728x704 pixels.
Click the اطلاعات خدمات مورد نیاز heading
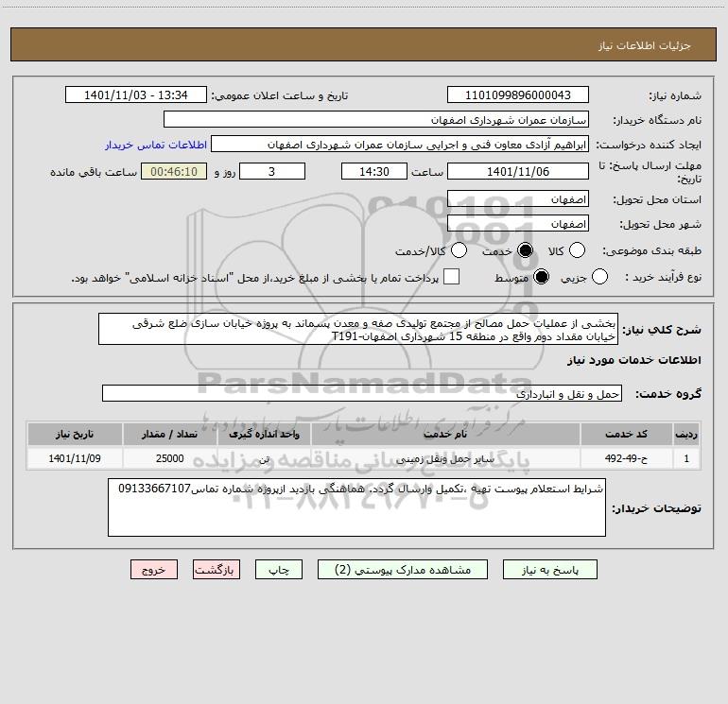pyautogui.click(x=633, y=360)
